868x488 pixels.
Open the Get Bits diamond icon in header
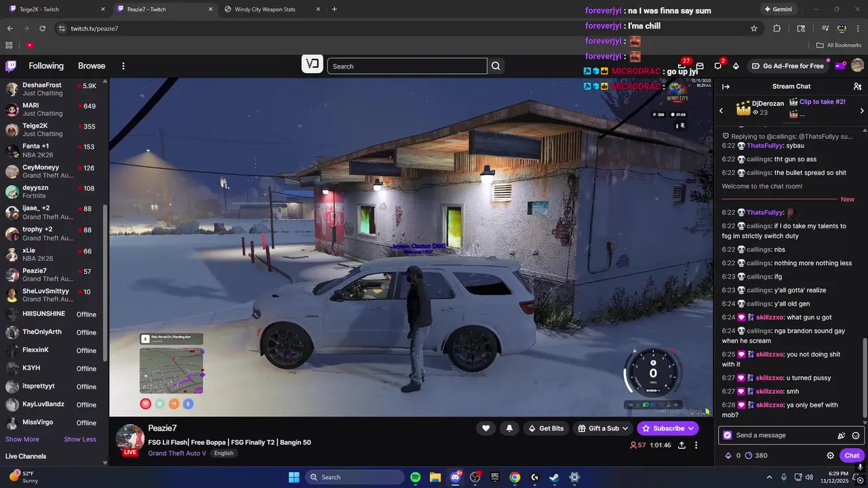tap(736, 66)
